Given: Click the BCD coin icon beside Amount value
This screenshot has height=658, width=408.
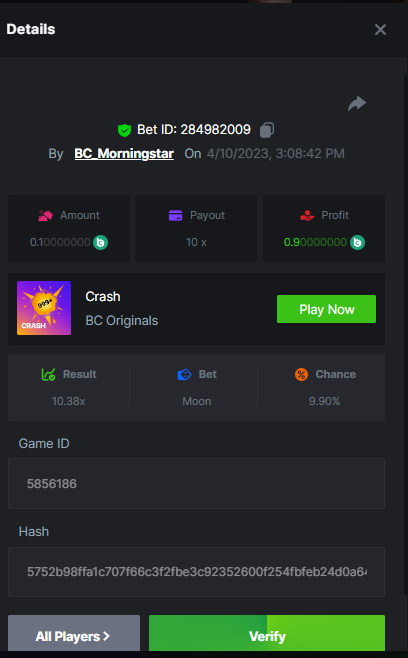Looking at the screenshot, I should tap(100, 242).
